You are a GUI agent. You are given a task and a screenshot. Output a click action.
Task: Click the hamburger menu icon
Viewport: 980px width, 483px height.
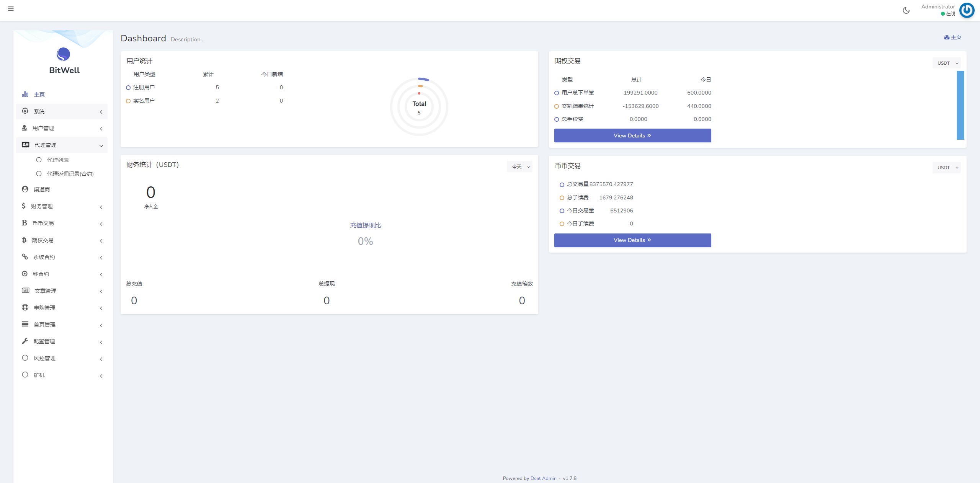click(11, 9)
